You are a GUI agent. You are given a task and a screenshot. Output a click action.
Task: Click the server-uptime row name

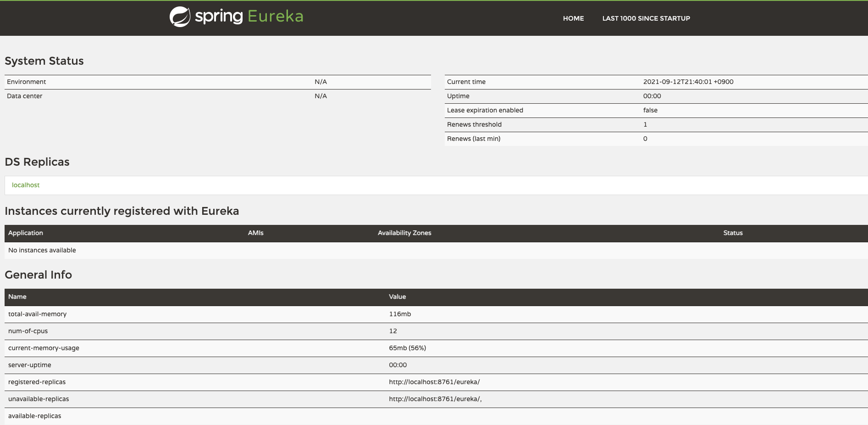(30, 365)
